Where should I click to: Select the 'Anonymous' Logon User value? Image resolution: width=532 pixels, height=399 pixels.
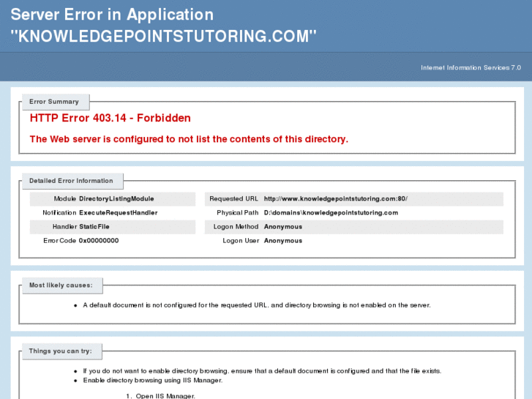(283, 240)
